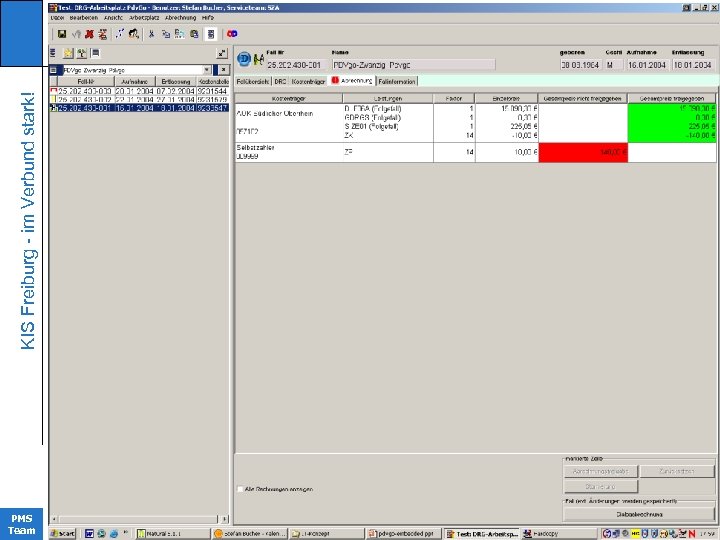Click the red toolbar icon beside delete
The width and height of the screenshot is (720, 540).
102,34
